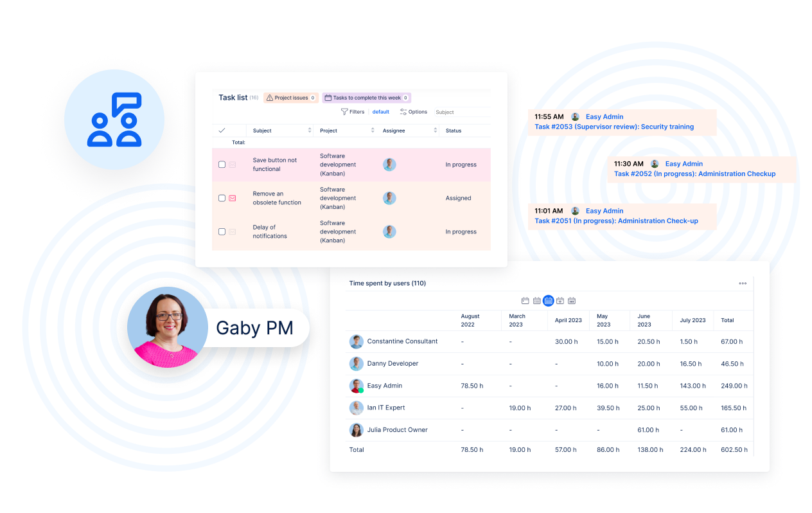Open the Project issues tab
The height and width of the screenshot is (513, 812).
291,98
